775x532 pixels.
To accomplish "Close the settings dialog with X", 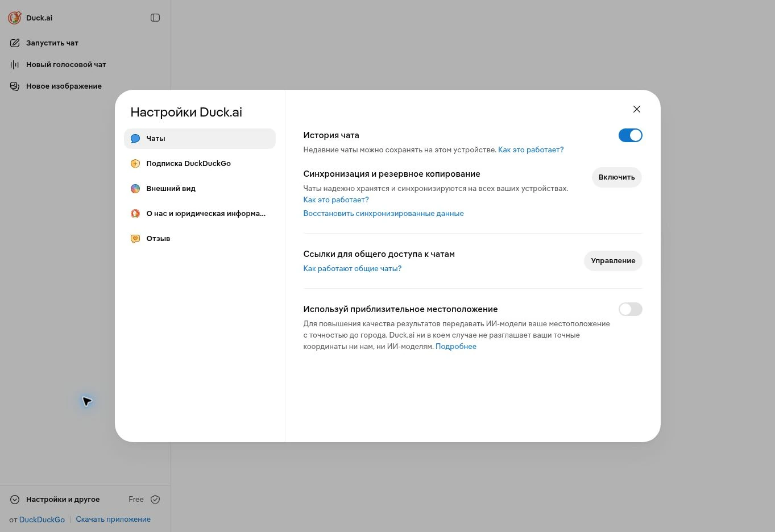I will (637, 109).
